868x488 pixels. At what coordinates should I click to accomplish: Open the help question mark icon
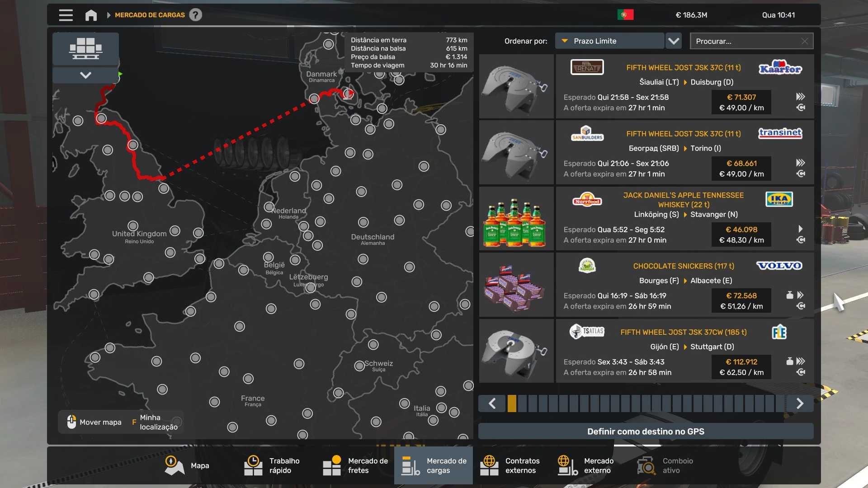(x=195, y=15)
